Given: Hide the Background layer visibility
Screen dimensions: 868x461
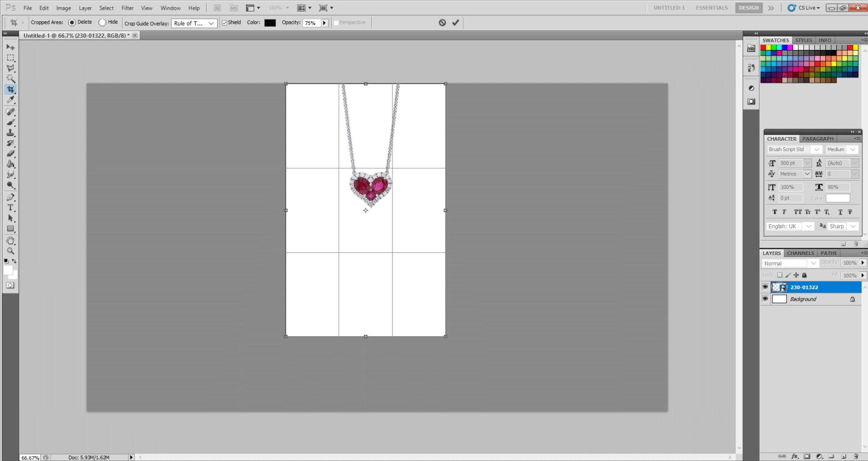Looking at the screenshot, I should [x=766, y=299].
